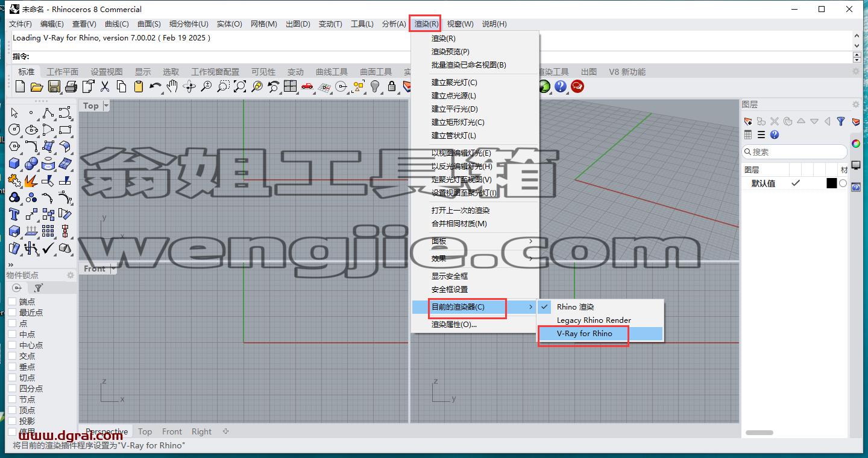
Task: Save the model with the floppy disk icon
Action: click(54, 86)
